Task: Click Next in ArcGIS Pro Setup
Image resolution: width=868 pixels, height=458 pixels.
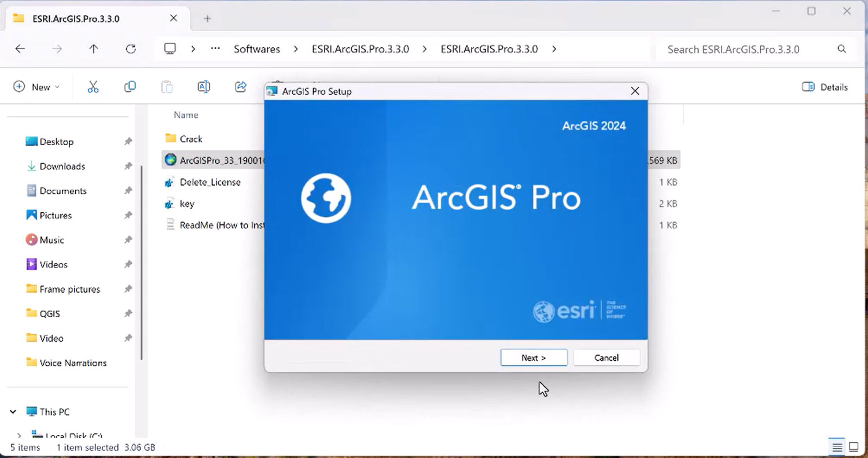Action: coord(534,358)
